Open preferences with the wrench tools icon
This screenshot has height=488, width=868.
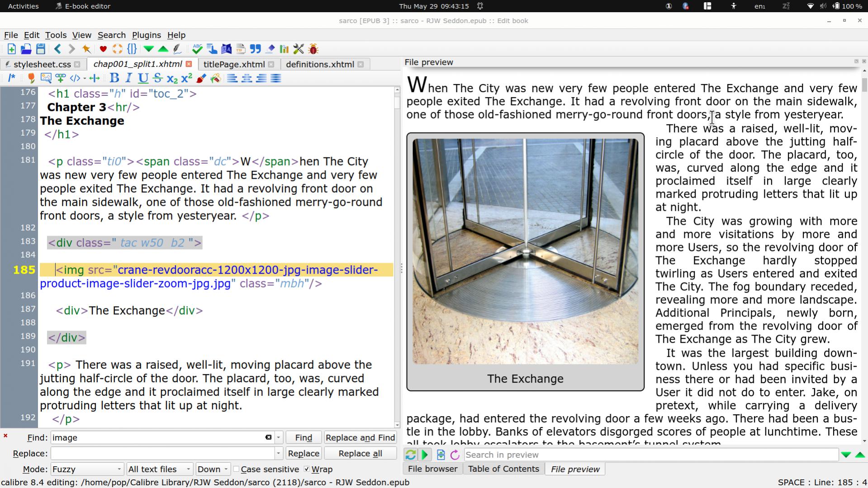click(x=299, y=49)
